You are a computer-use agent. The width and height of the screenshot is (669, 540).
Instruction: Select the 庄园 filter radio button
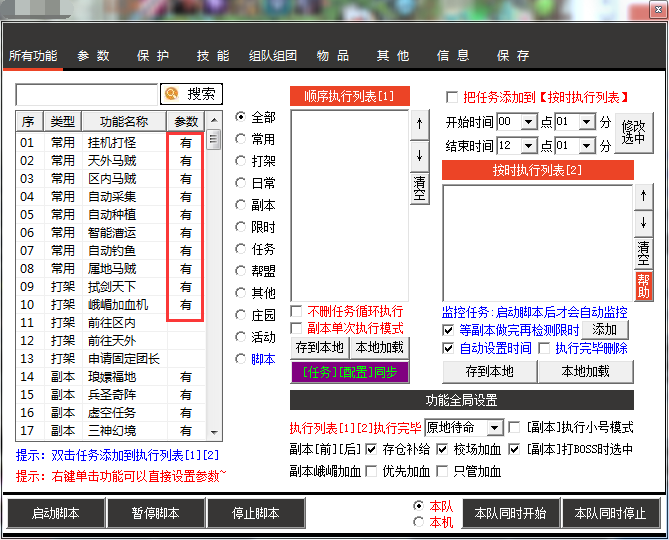[241, 315]
